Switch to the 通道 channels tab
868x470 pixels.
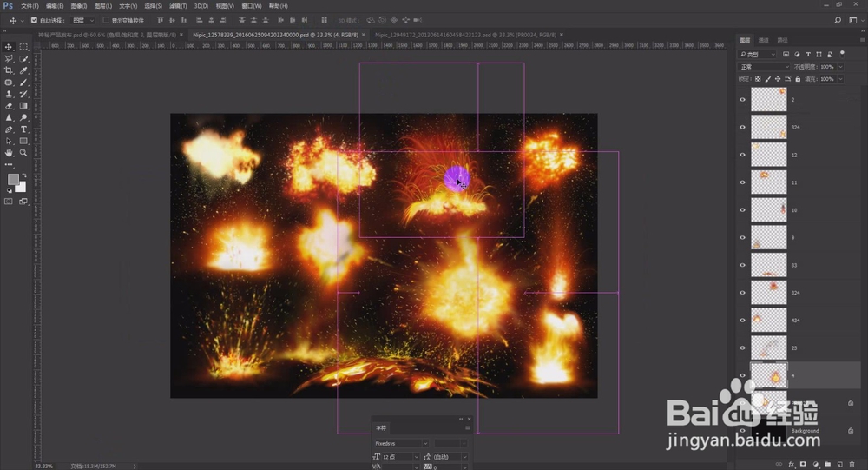[x=763, y=40]
